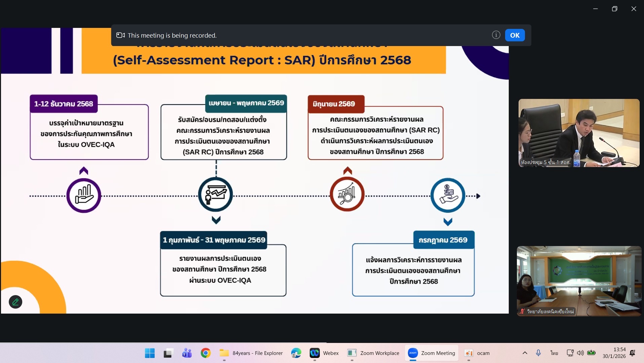Click the green annotate pencil icon
The image size is (644, 363).
tap(15, 302)
